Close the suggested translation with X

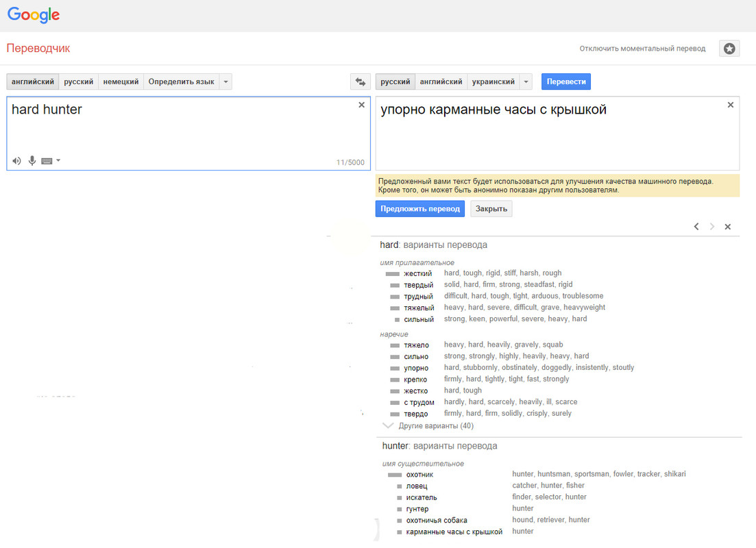731,105
